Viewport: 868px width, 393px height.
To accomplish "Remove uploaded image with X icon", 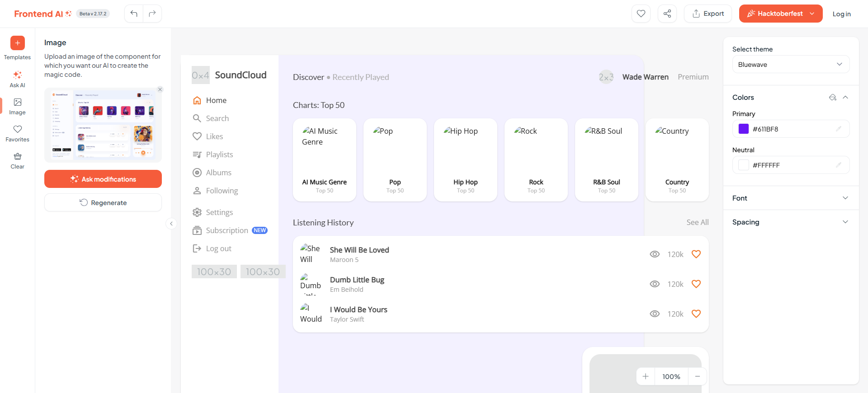I will (x=160, y=89).
